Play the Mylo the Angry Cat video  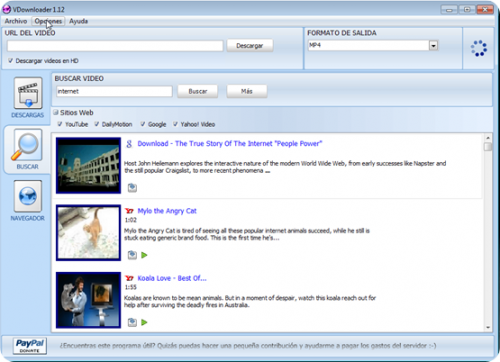144,255
